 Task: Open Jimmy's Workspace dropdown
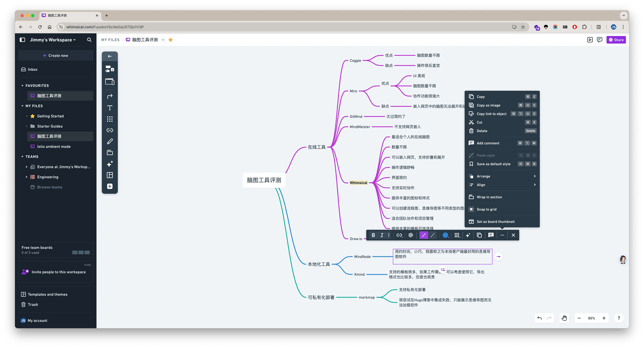[53, 40]
